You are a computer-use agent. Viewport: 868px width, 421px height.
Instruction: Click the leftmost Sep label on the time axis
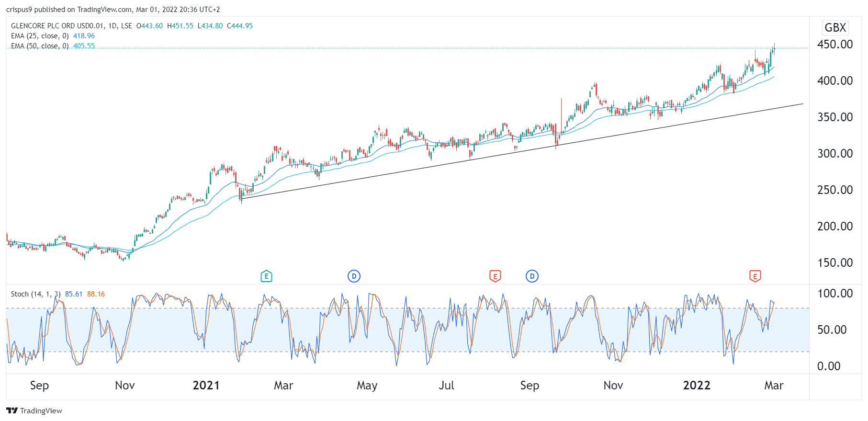[x=39, y=386]
